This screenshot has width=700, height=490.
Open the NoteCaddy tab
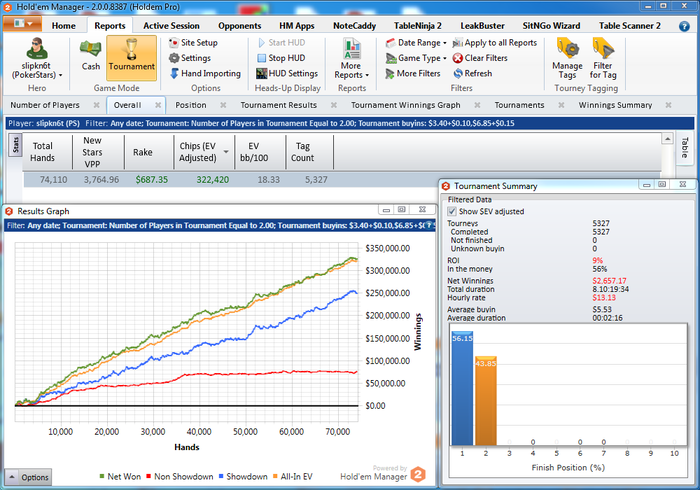tap(354, 26)
